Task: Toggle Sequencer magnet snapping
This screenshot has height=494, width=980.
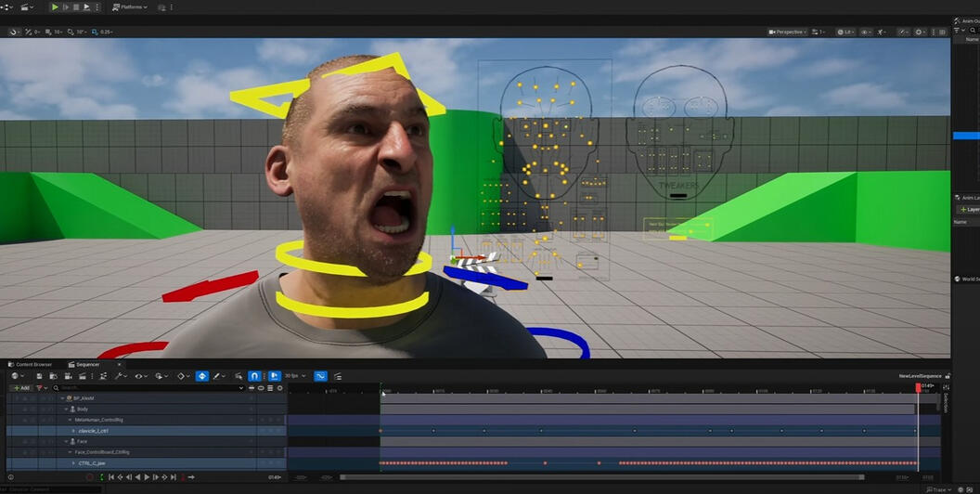Action: [253, 376]
